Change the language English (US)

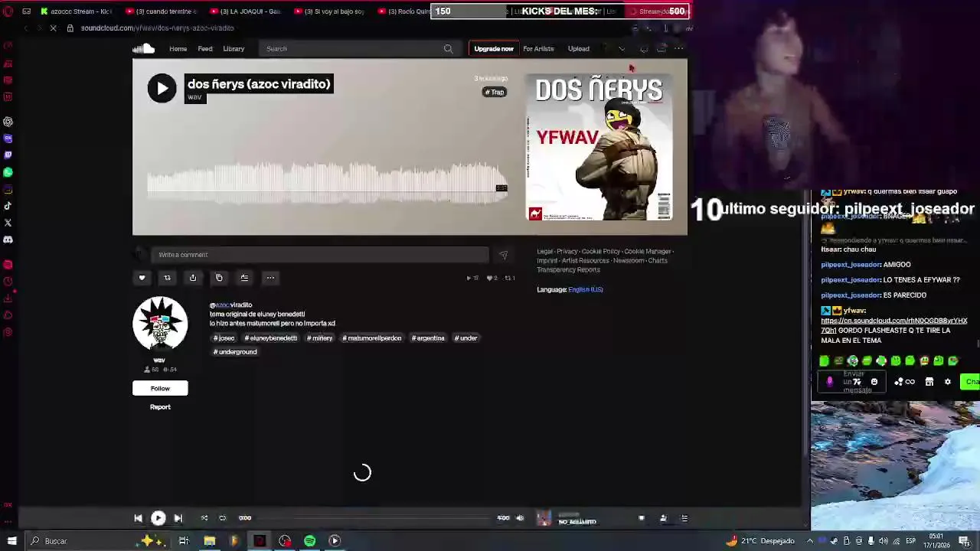(x=586, y=290)
